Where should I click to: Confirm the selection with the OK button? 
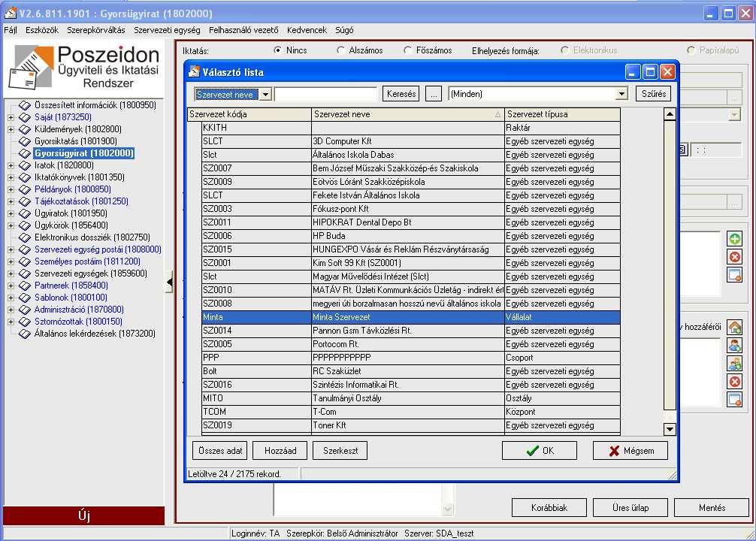coord(540,451)
